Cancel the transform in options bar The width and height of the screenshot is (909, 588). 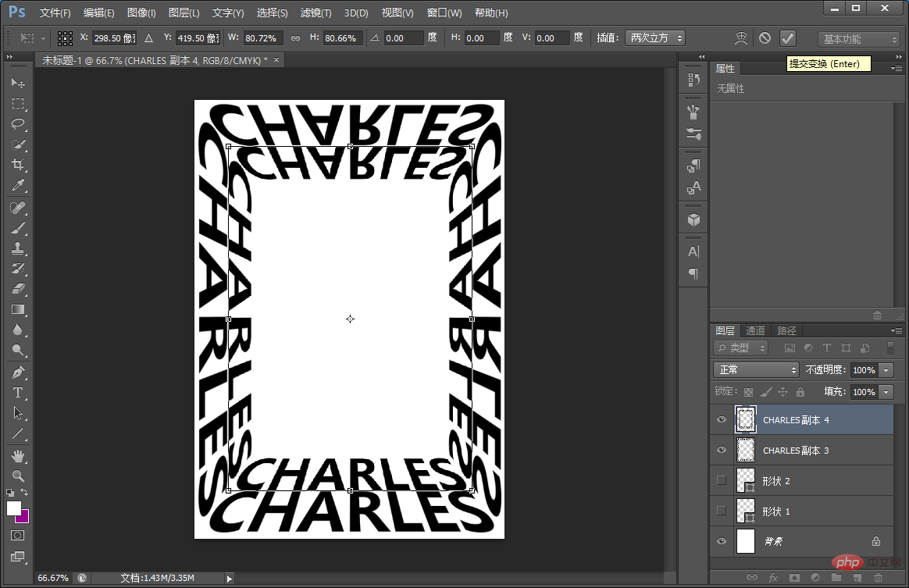click(765, 38)
